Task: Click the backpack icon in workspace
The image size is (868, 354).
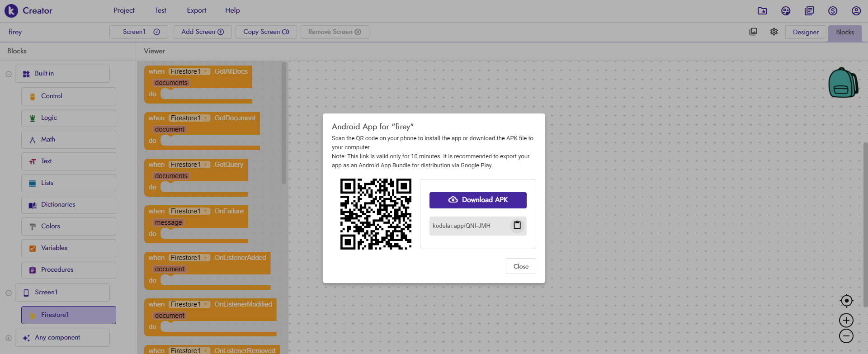Action: [x=843, y=83]
